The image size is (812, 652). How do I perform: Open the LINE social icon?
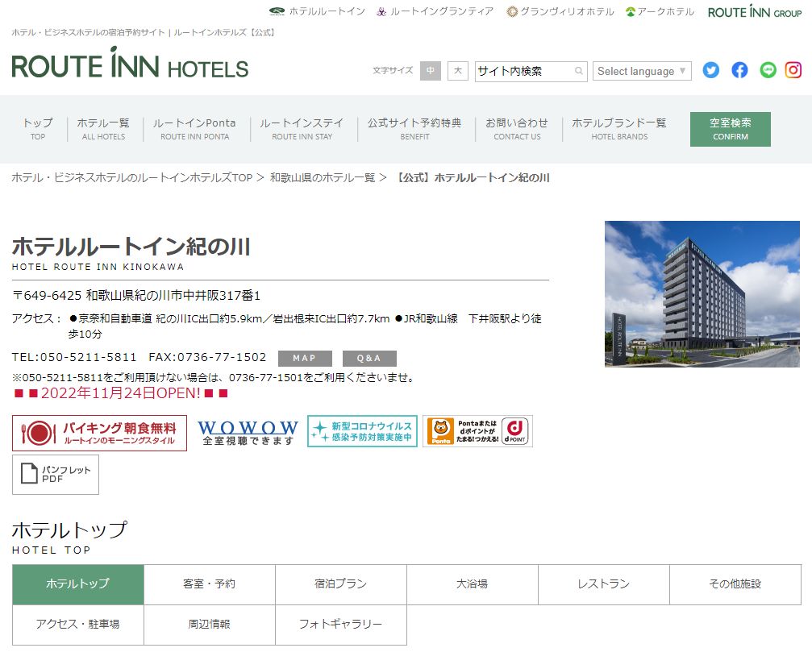(x=768, y=70)
